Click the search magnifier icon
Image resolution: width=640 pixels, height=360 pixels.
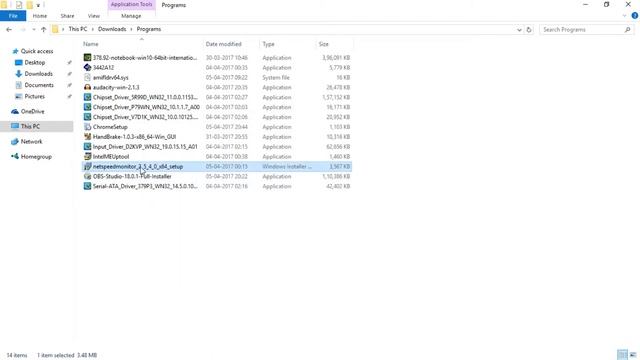click(628, 29)
